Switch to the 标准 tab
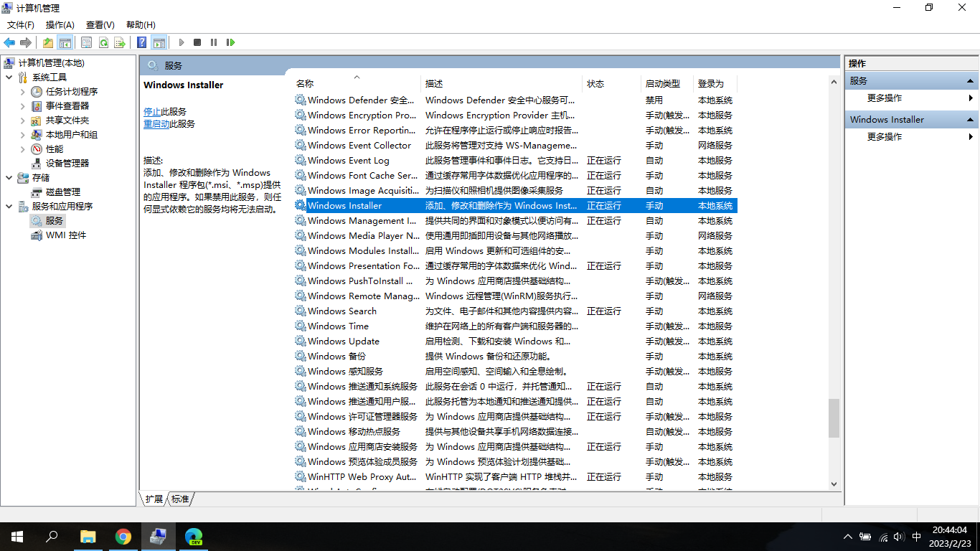Viewport: 980px width, 551px height. (x=180, y=499)
